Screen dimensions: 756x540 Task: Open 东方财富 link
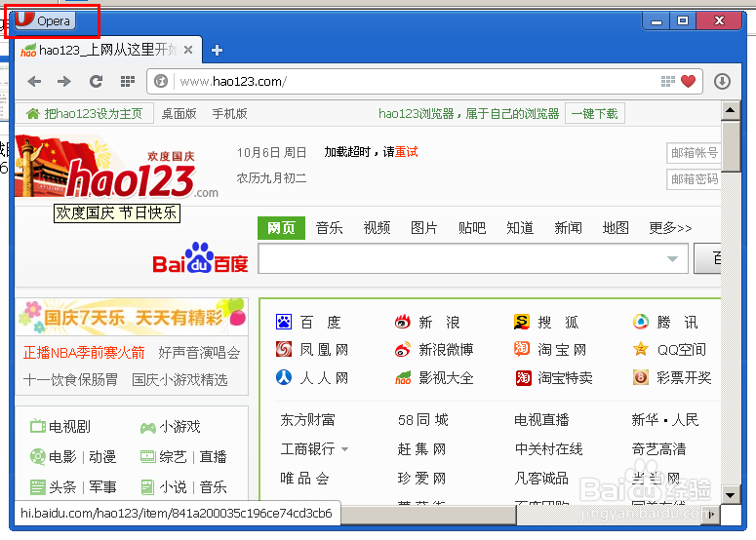(x=307, y=420)
